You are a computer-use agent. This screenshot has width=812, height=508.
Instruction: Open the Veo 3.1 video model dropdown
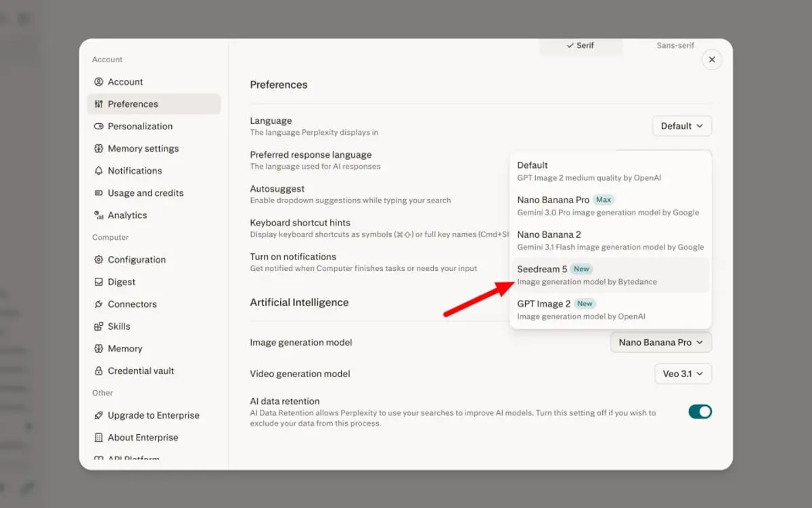pyautogui.click(x=683, y=374)
